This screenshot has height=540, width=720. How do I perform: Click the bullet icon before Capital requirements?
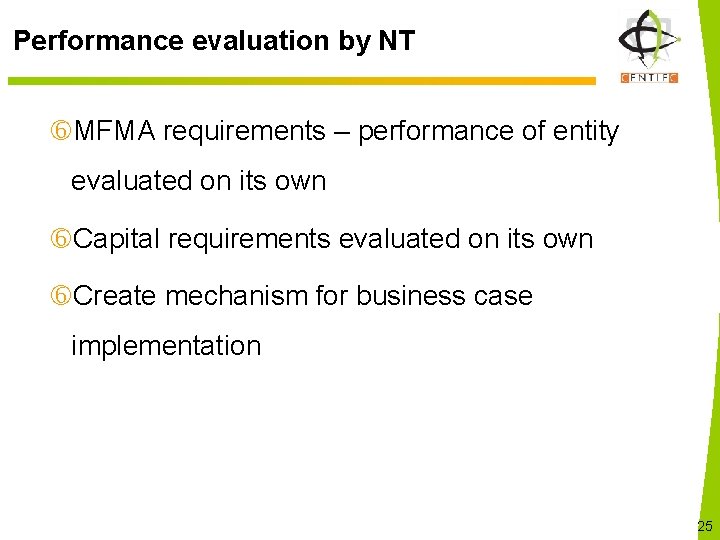click(x=61, y=239)
